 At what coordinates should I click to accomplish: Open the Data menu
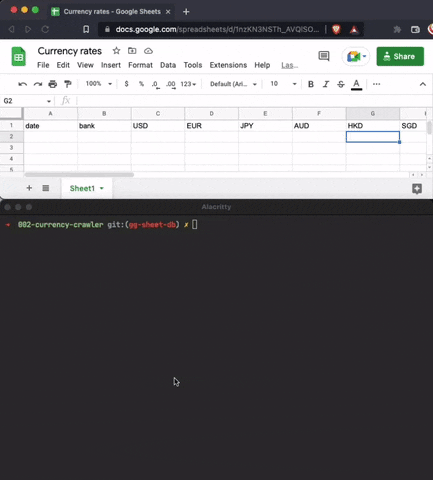coord(168,65)
